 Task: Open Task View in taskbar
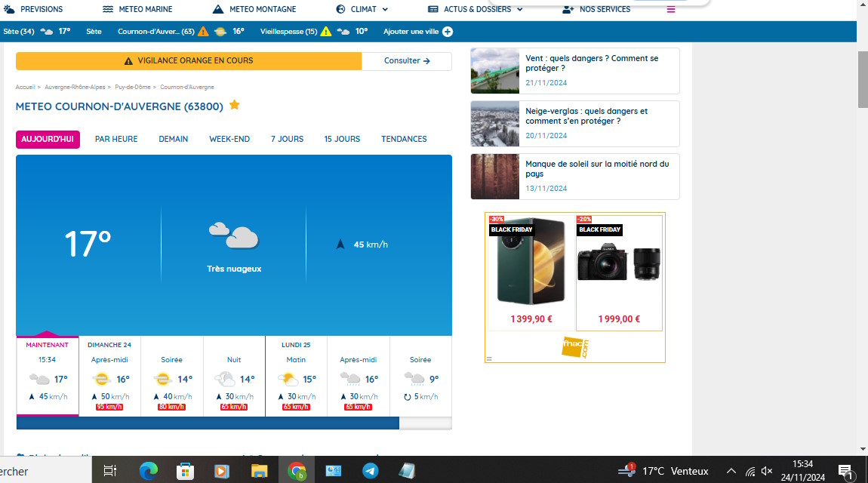(110, 471)
